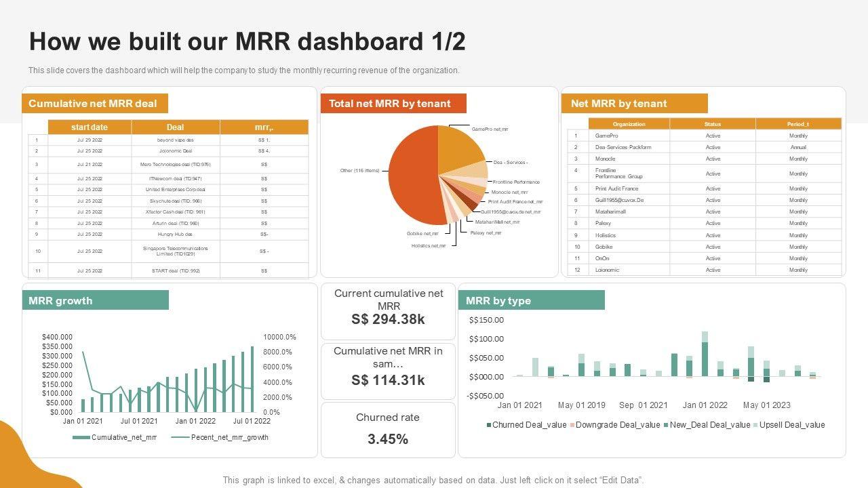The image size is (868, 488).
Task: Click the "Organization" column header
Action: click(629, 124)
